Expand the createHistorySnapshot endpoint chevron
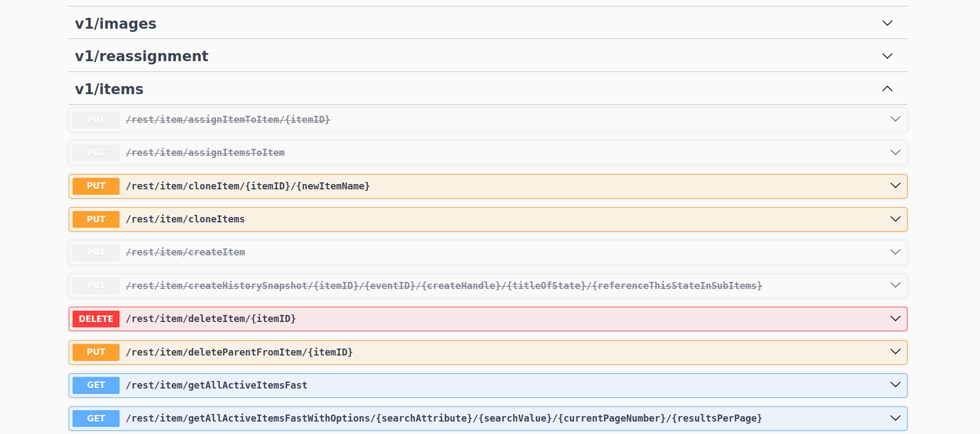Viewport: 980px width, 434px height. (x=895, y=285)
